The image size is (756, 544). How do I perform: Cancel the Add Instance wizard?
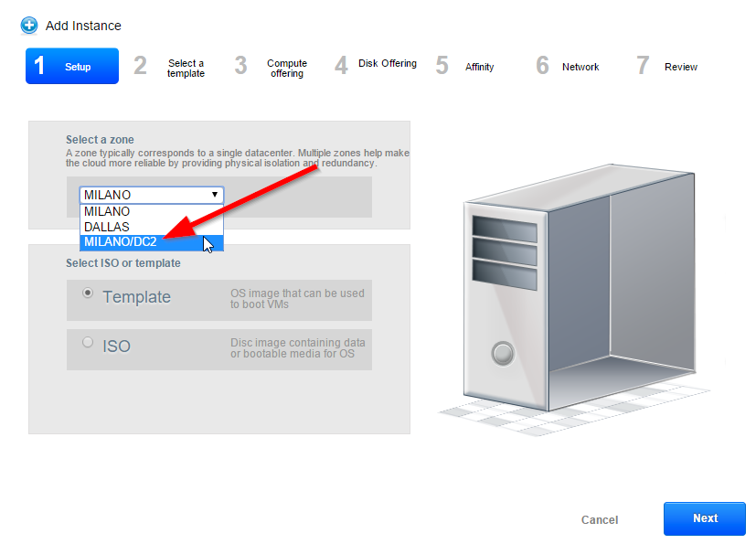tap(599, 519)
